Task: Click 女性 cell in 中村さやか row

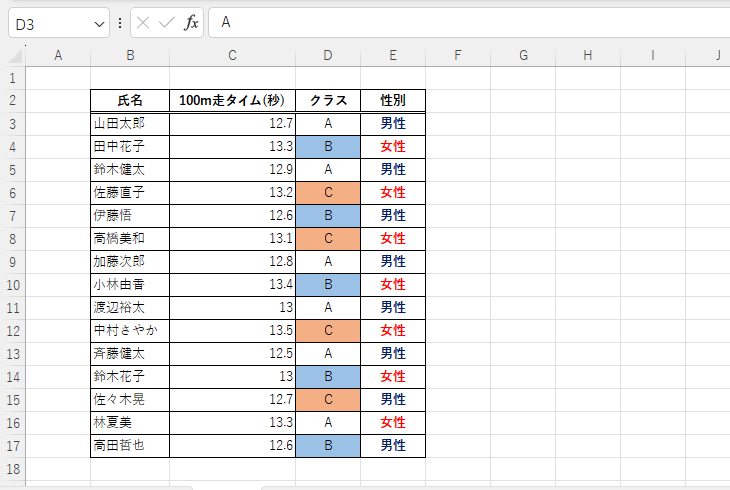Action: tap(393, 331)
